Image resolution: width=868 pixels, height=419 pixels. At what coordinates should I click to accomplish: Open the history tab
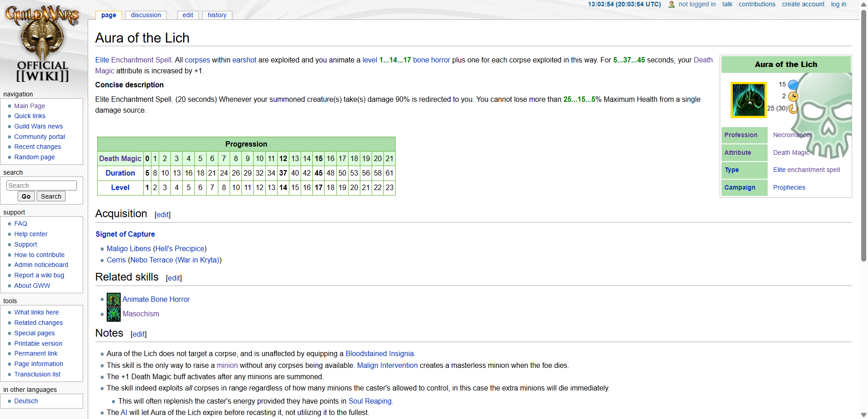(217, 15)
